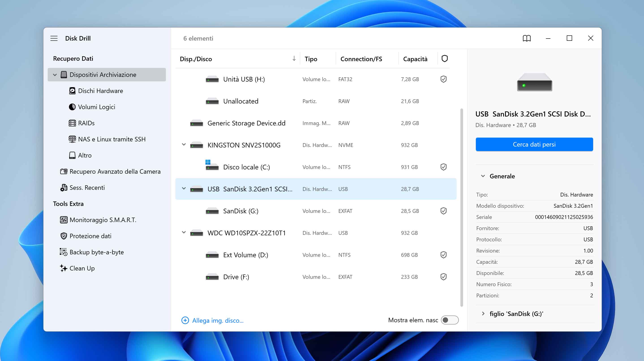Collapse the USB SanDisk 3.2Gen1 disk row
This screenshot has height=361, width=644.
pyautogui.click(x=184, y=189)
